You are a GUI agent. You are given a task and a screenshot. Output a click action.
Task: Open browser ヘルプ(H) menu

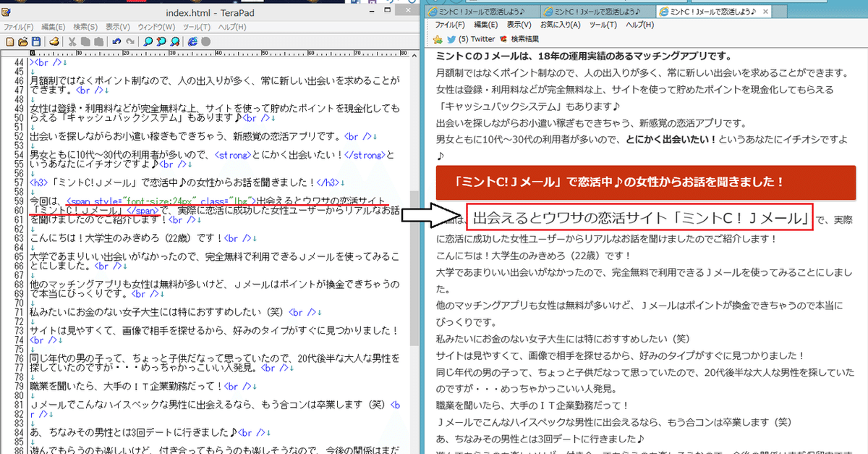pos(639,25)
